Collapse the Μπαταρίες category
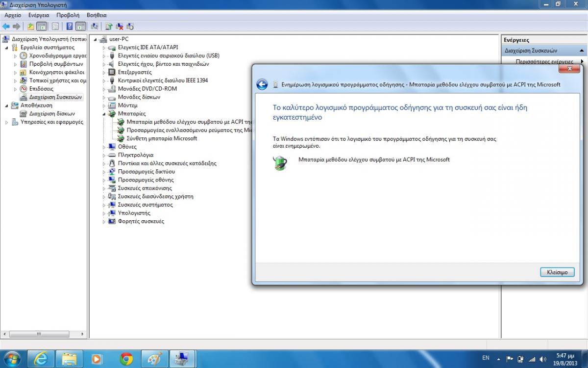This screenshot has width=588, height=368. (x=104, y=114)
